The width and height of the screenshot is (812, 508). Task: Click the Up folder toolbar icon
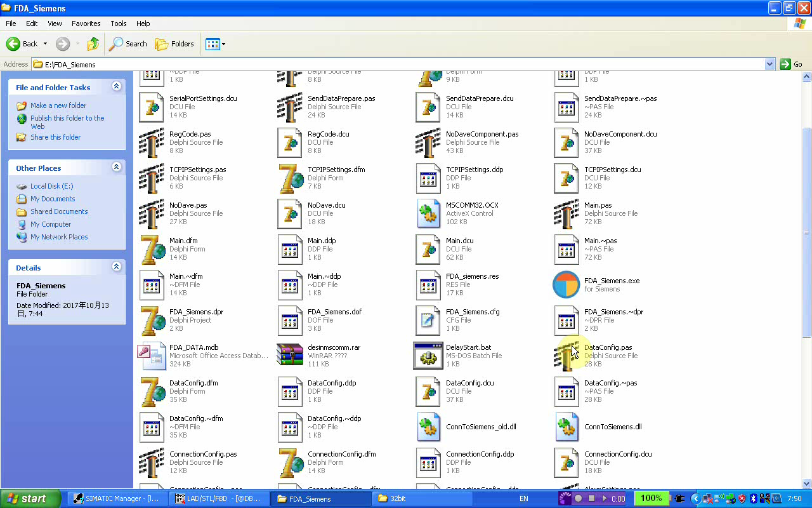(93, 44)
